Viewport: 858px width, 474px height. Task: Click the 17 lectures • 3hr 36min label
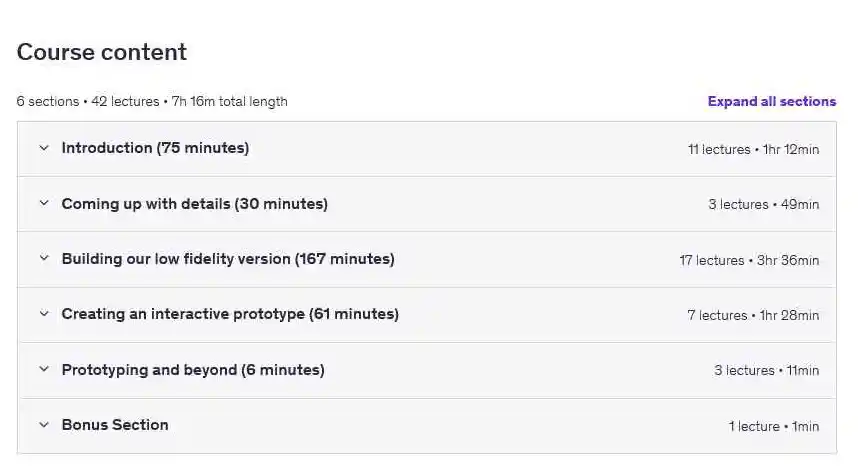[x=749, y=260]
